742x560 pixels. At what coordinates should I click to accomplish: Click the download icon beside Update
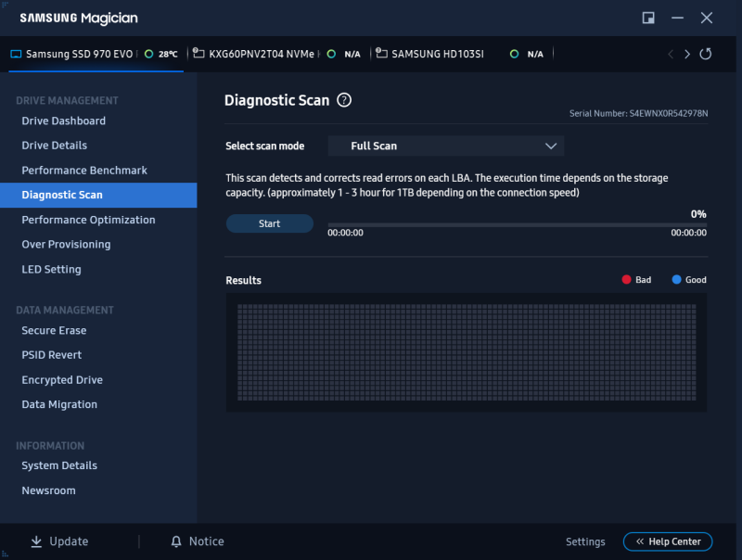coord(36,541)
